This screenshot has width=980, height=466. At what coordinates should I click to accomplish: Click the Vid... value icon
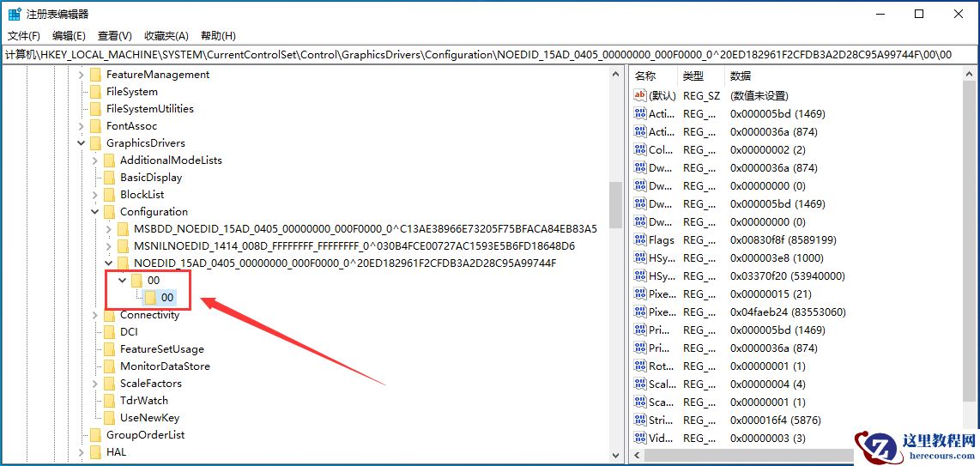639,438
